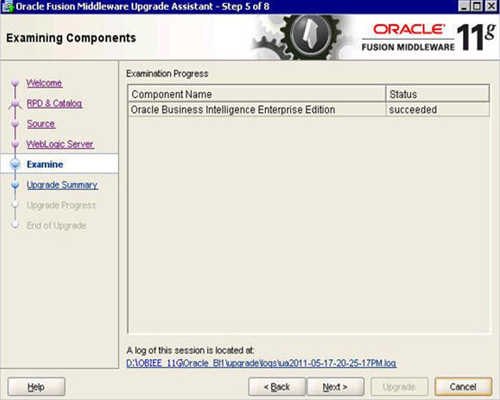
Task: Click the Upgrade Summary step bullet icon
Action: tap(15, 185)
